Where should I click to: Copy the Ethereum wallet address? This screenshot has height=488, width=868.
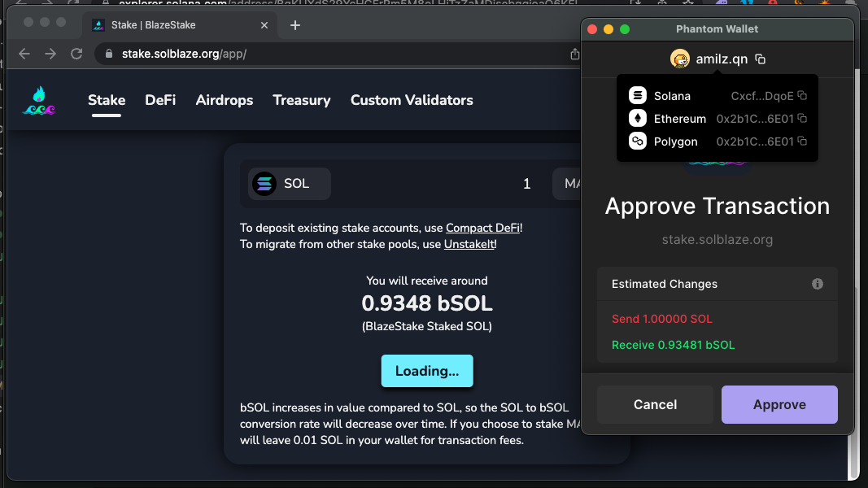tap(802, 119)
